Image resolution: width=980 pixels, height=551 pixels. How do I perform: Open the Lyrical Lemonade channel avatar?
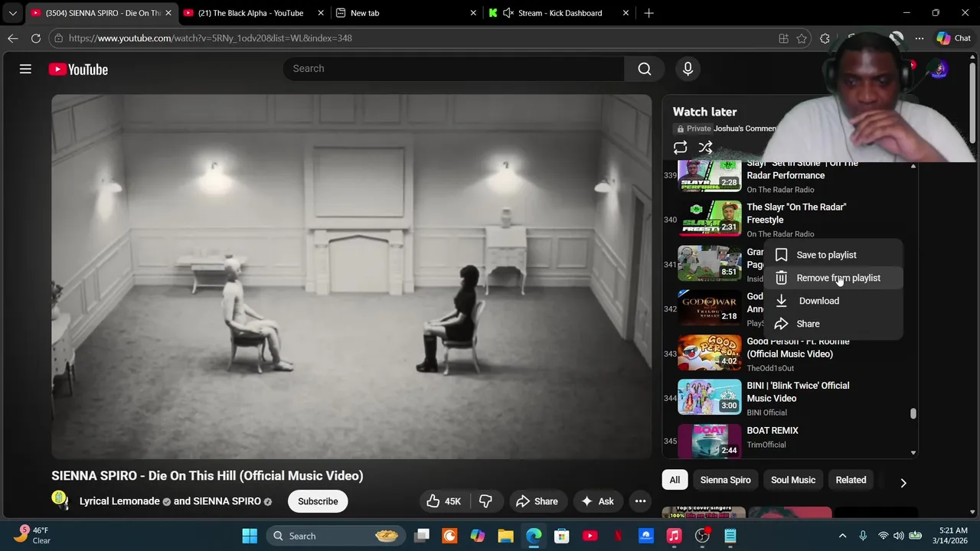60,500
